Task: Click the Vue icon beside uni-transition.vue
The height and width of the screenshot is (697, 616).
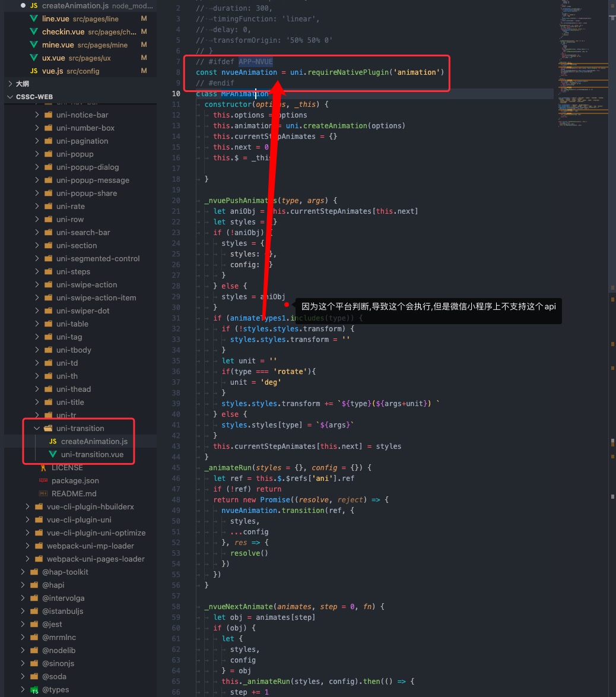Action: coord(53,455)
